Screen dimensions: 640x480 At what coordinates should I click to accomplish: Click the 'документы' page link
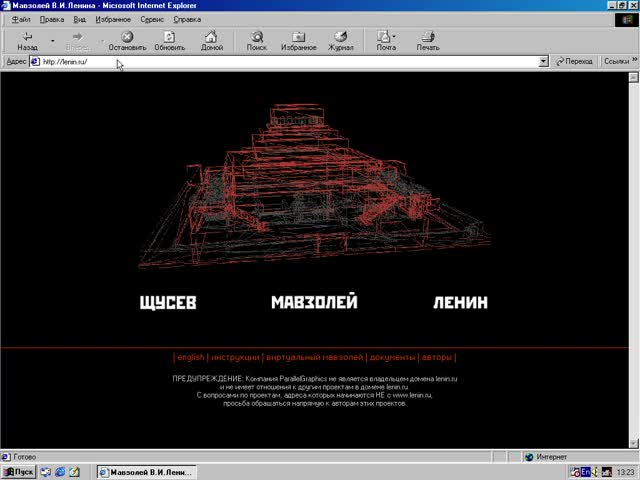pos(391,357)
